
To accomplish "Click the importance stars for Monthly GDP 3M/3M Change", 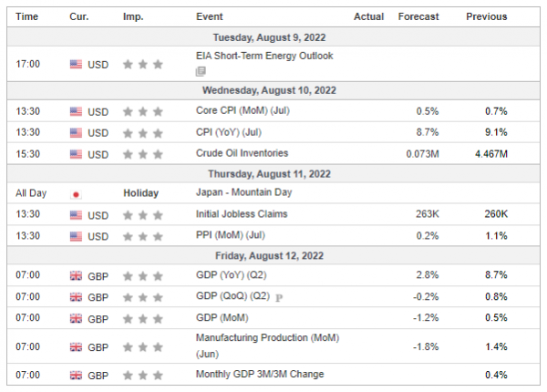I will point(143,375).
